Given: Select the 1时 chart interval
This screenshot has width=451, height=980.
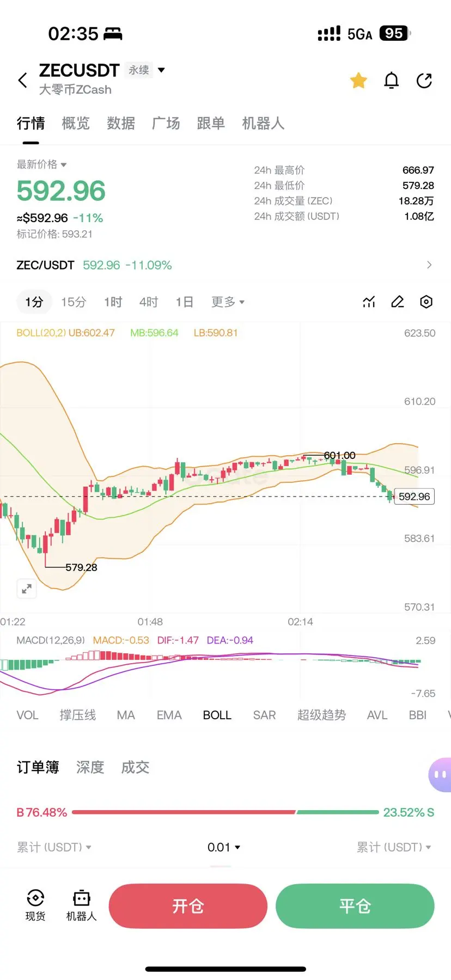Looking at the screenshot, I should pos(113,302).
